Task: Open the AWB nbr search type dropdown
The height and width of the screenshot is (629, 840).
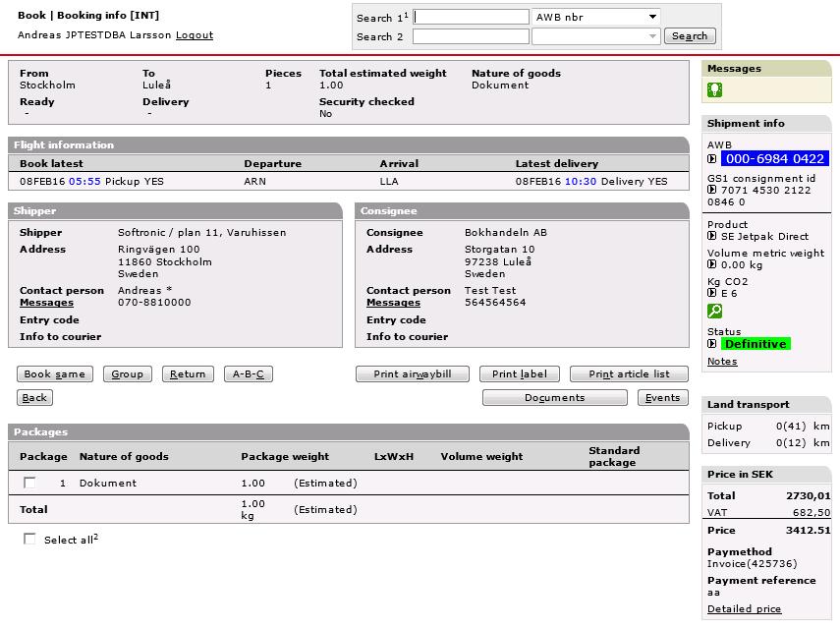Action: click(595, 17)
